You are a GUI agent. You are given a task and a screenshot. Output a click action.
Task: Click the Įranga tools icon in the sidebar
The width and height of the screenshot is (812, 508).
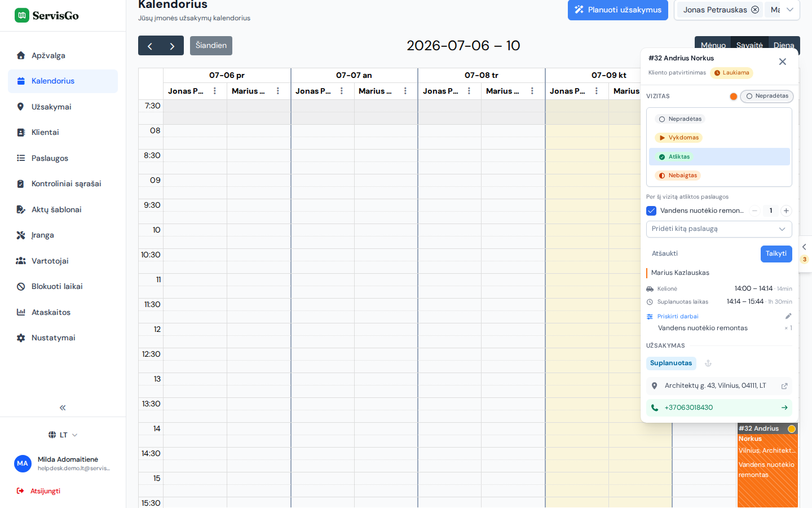[21, 235]
